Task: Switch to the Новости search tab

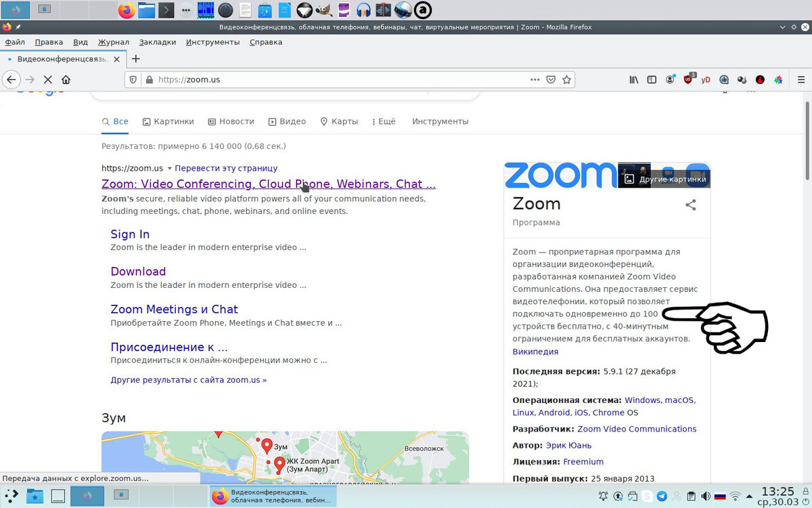Action: tap(231, 121)
